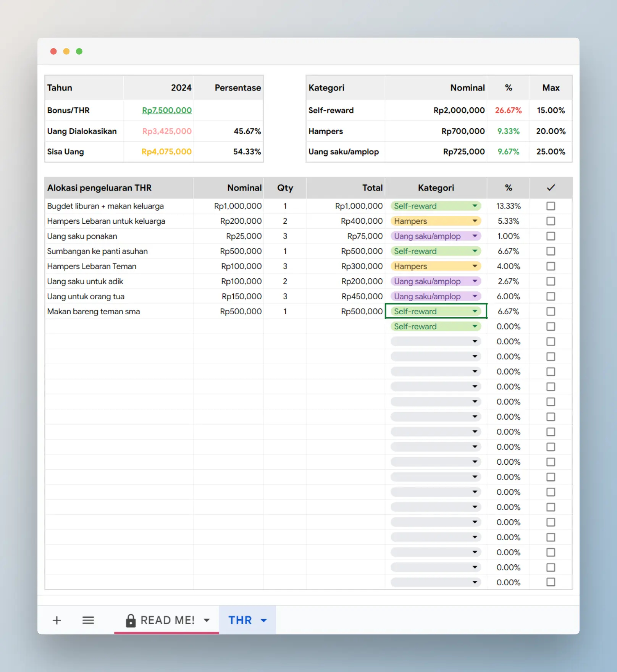Select cell 'Uang untuk orang tua'

tap(119, 296)
